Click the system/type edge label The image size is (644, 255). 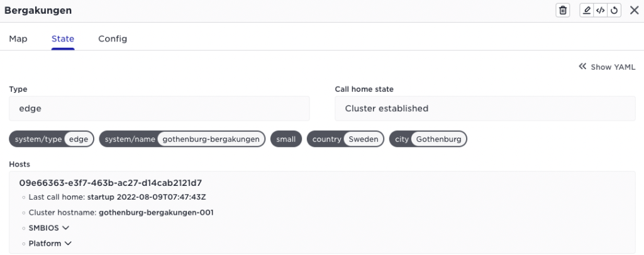[x=52, y=139]
